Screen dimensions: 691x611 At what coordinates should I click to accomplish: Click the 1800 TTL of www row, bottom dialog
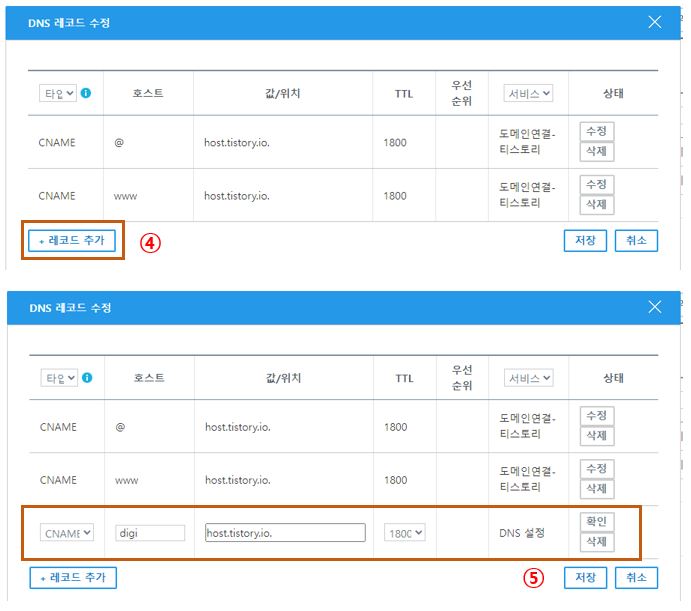pos(396,480)
